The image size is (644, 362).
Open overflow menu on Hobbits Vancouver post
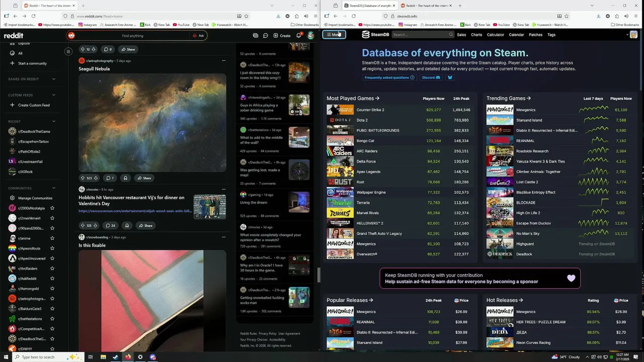223,190
